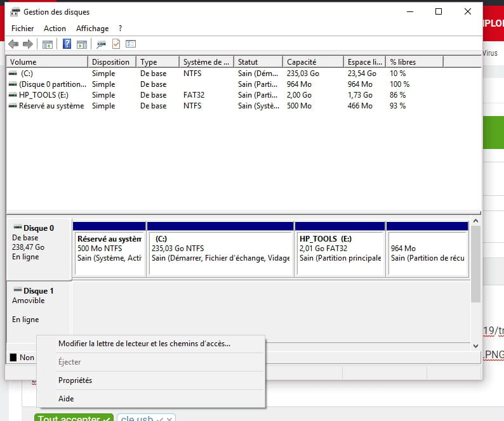Screen dimensions: 504x421
Task: Open the Fichier menu
Action: (23, 29)
